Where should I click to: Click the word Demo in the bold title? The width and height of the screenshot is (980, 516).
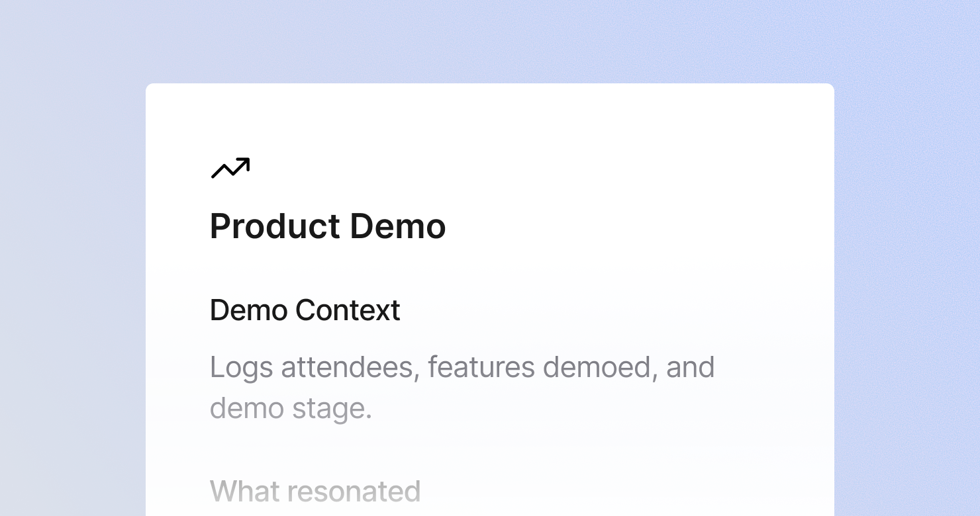[x=398, y=227]
